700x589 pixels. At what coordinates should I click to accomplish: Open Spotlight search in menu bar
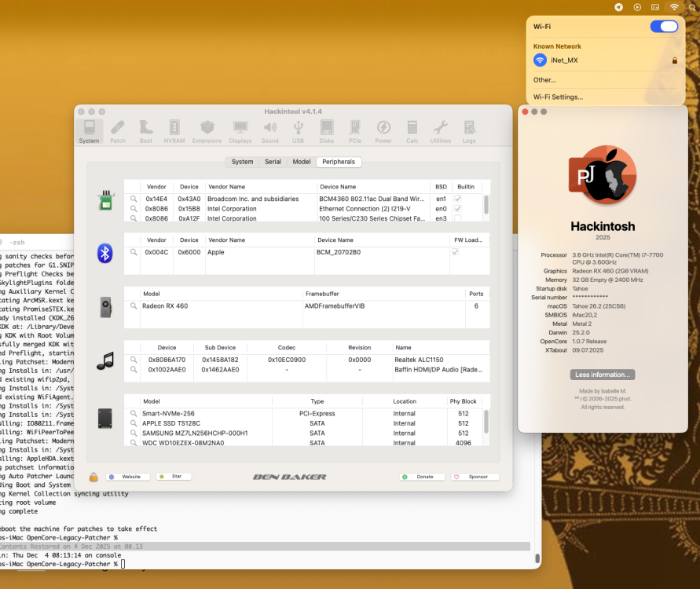click(692, 7)
